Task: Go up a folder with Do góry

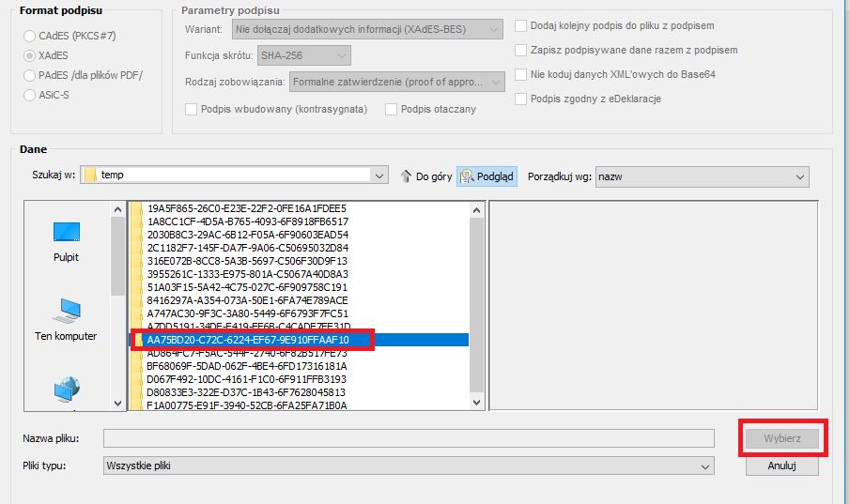Action: (x=425, y=176)
